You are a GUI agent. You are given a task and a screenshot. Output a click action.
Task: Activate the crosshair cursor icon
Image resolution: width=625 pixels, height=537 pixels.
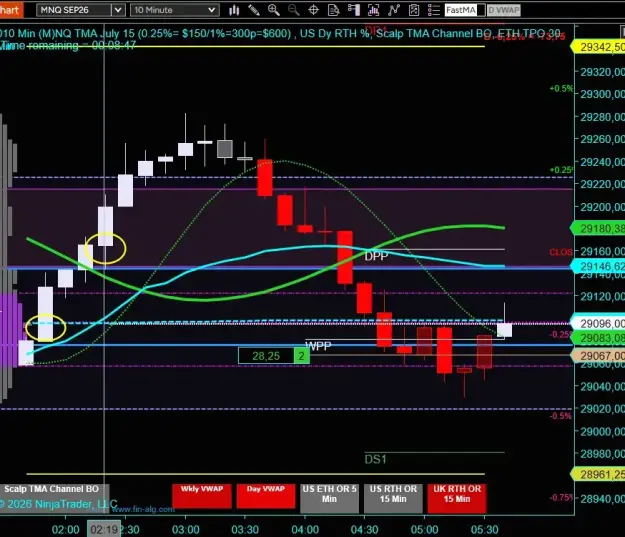tap(314, 10)
